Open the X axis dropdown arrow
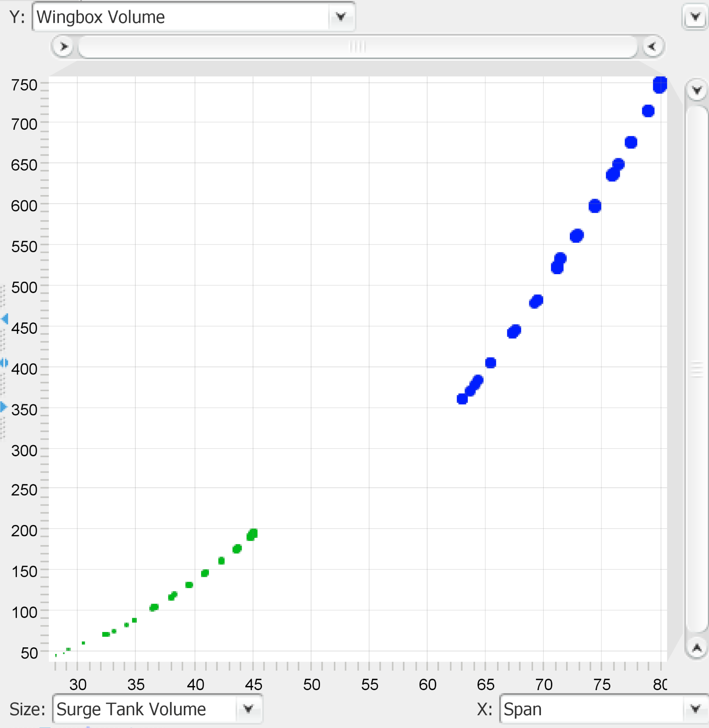 tap(695, 708)
